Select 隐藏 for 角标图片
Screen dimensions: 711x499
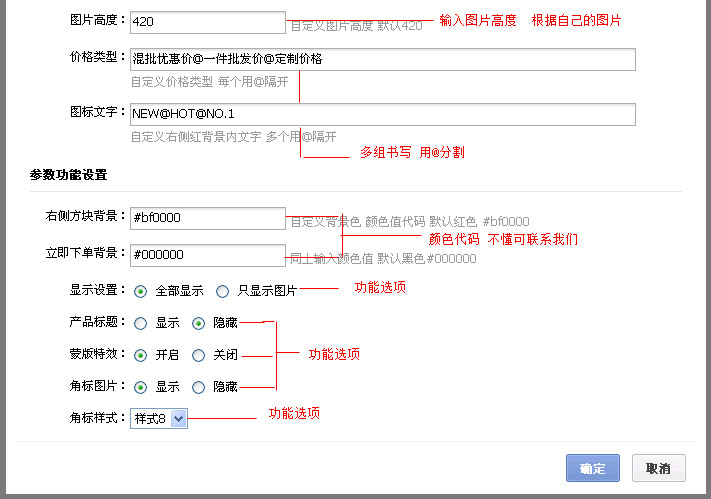pyautogui.click(x=198, y=387)
